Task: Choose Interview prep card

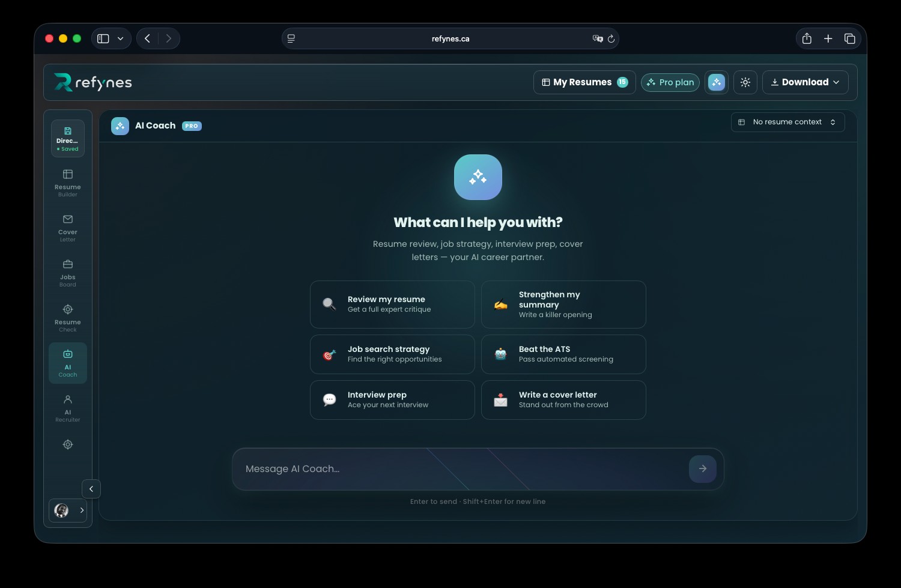Action: (392, 400)
